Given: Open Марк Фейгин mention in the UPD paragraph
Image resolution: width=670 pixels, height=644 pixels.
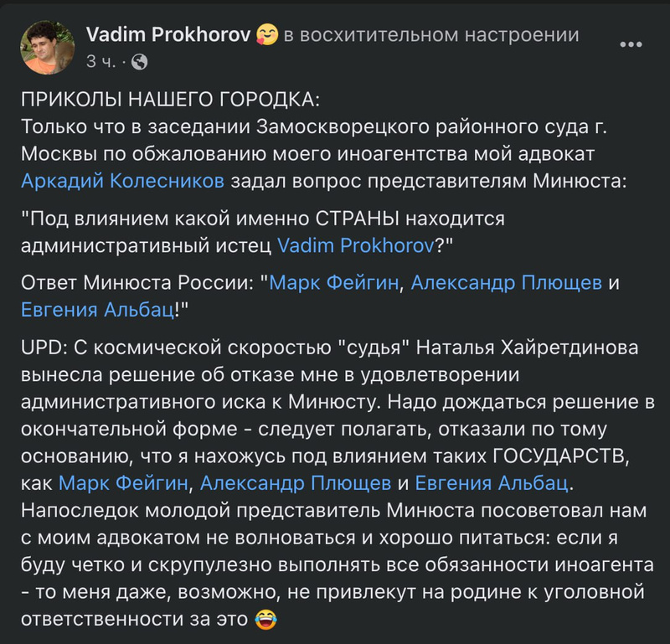Looking at the screenshot, I should coord(125,483).
